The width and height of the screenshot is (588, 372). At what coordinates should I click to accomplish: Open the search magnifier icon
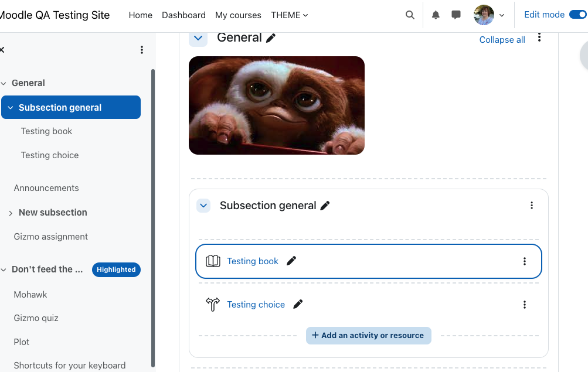(x=410, y=15)
